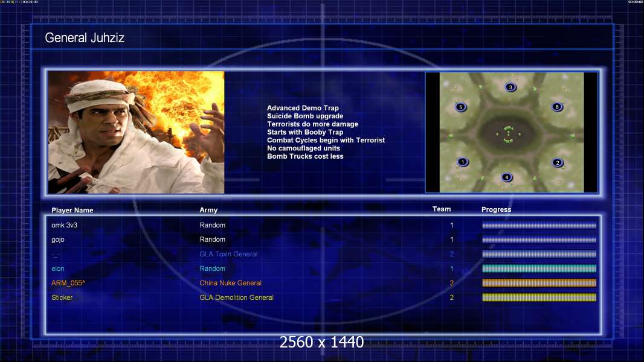Viewport: 644px width, 362px height.
Task: Select player name 'Sticker'
Action: pyautogui.click(x=62, y=297)
